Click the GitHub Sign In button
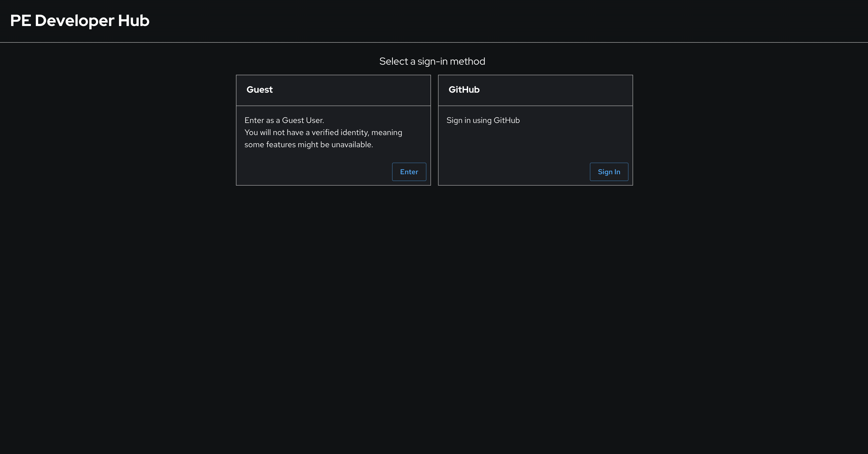The height and width of the screenshot is (454, 868). tap(609, 172)
